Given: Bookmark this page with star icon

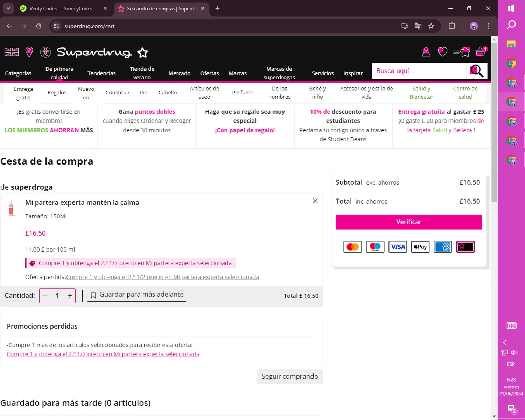Looking at the screenshot, I should pyautogui.click(x=431, y=26).
